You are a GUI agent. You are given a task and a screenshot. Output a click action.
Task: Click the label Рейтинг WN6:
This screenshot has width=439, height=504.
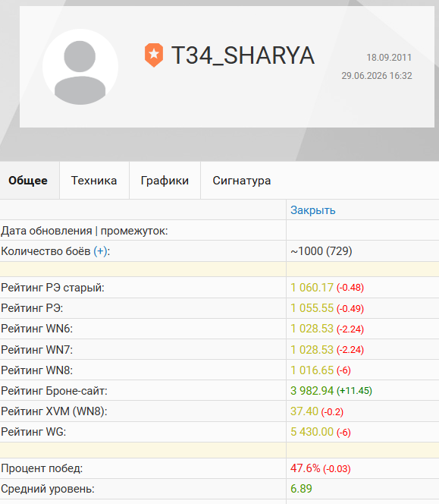(37, 329)
